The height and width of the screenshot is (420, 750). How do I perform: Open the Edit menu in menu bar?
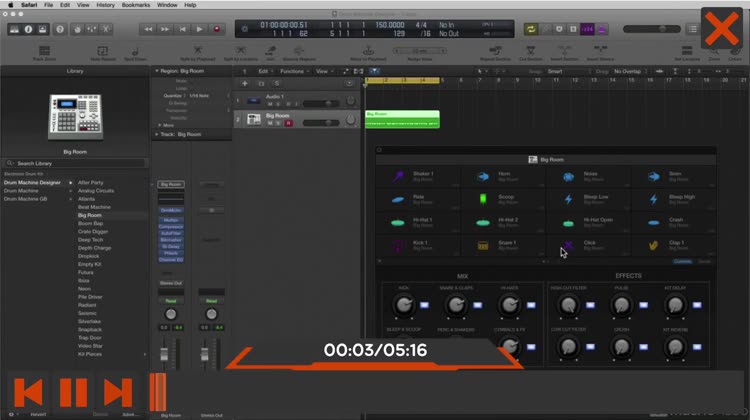pos(65,5)
